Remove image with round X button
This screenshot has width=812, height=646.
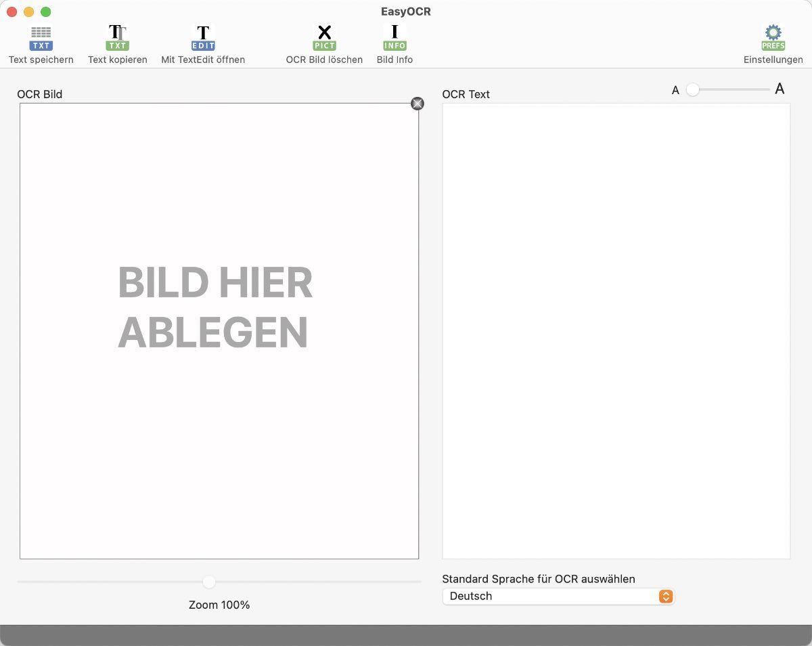[x=418, y=103]
